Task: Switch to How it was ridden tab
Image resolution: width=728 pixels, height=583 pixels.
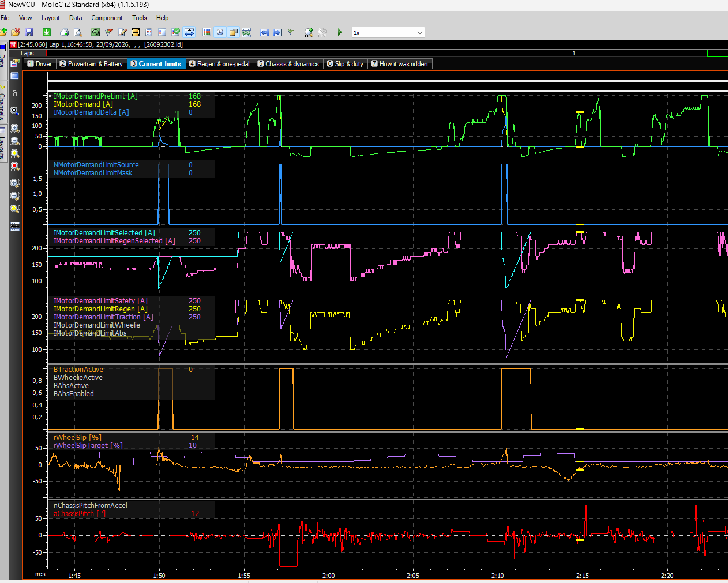Action: tap(399, 64)
